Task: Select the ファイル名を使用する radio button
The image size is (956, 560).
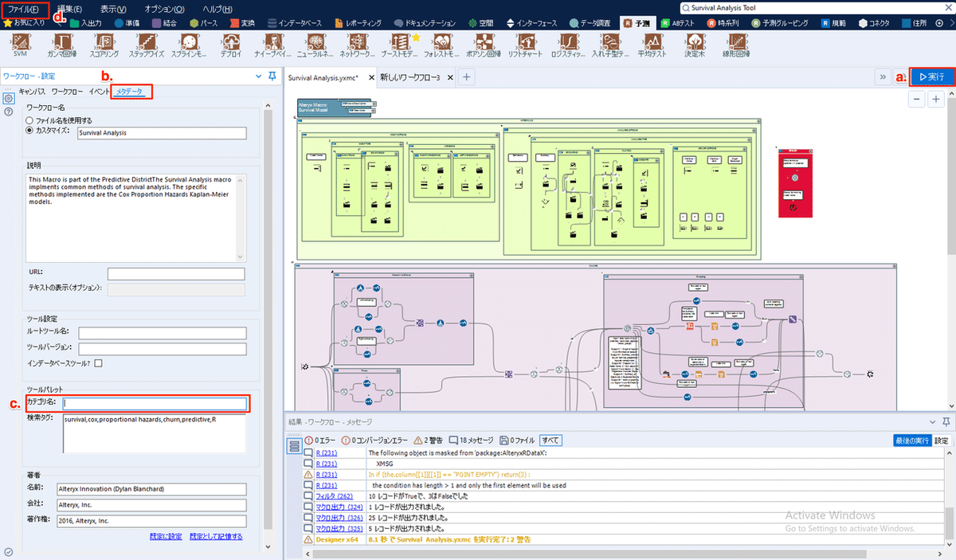Action: pyautogui.click(x=30, y=120)
